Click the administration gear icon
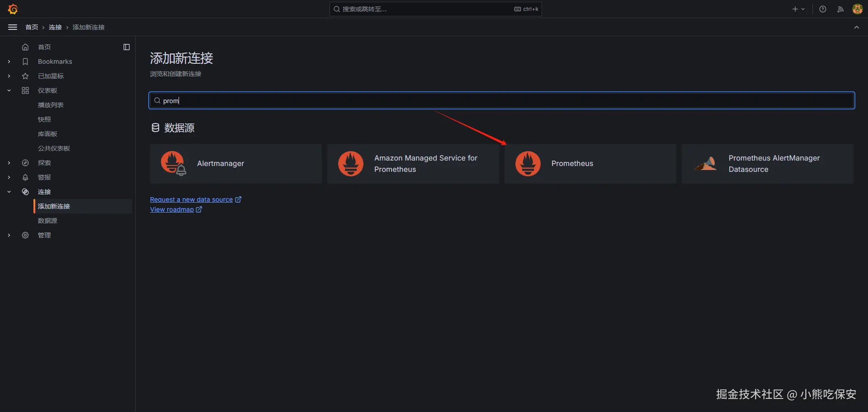The height and width of the screenshot is (412, 868). [25, 235]
